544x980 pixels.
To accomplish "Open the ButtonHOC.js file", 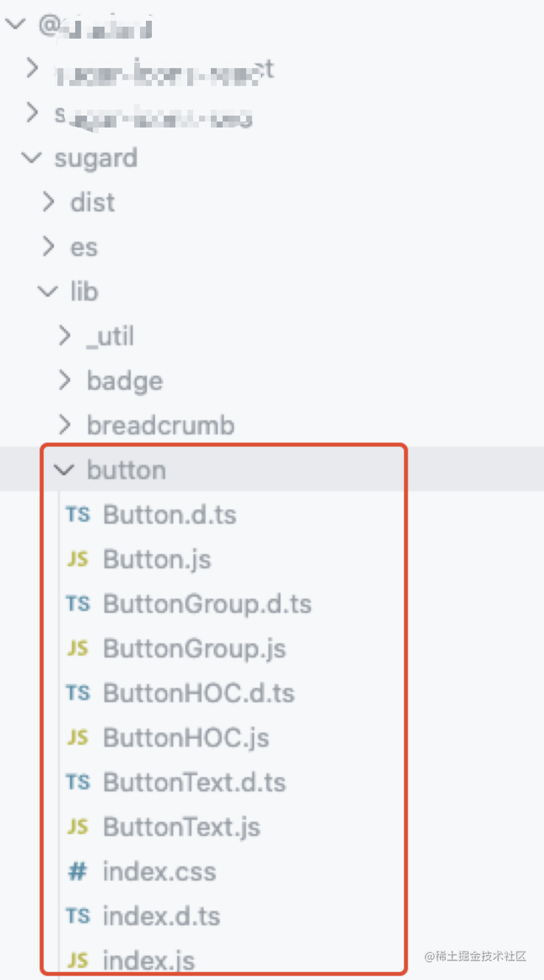I will click(186, 738).
